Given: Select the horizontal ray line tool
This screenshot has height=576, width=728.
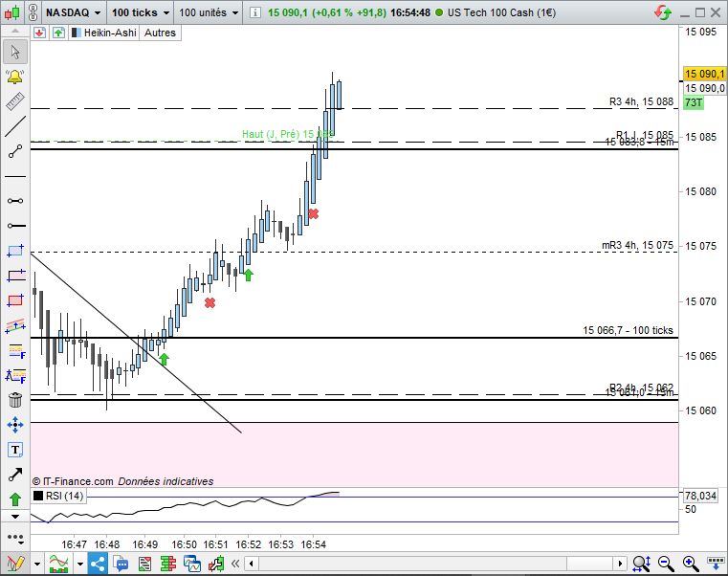Looking at the screenshot, I should pyautogui.click(x=15, y=226).
